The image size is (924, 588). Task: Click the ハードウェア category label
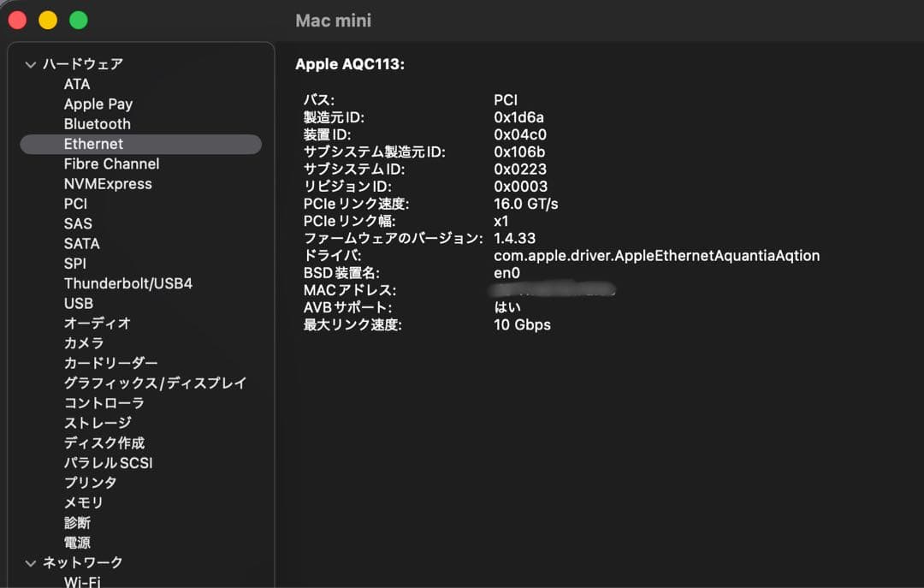82,64
